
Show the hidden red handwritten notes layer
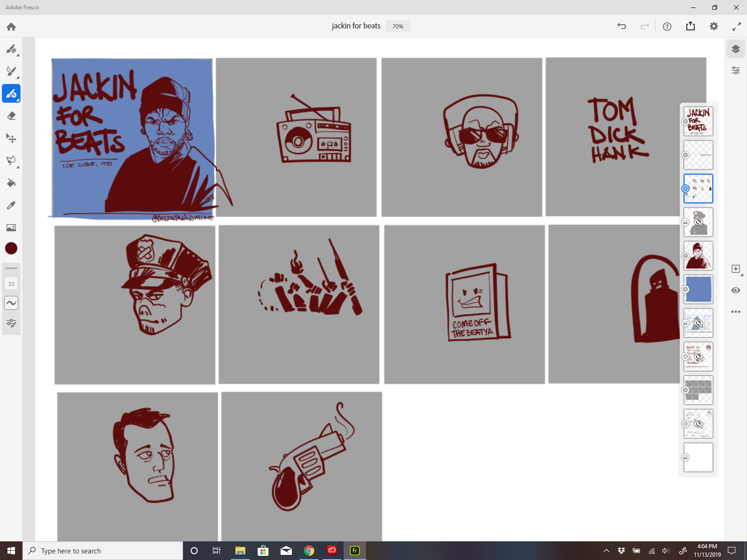[698, 357]
